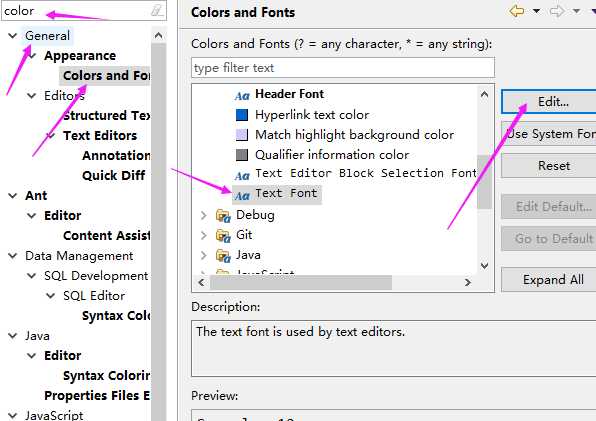Clear the preferences filter text icon
This screenshot has height=421, width=596.
[157, 10]
